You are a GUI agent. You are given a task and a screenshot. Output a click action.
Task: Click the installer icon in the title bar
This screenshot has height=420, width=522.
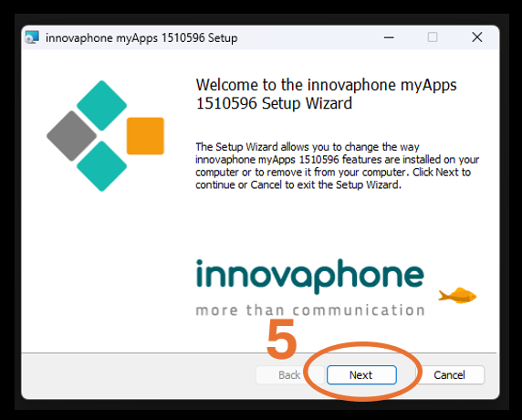pos(32,37)
